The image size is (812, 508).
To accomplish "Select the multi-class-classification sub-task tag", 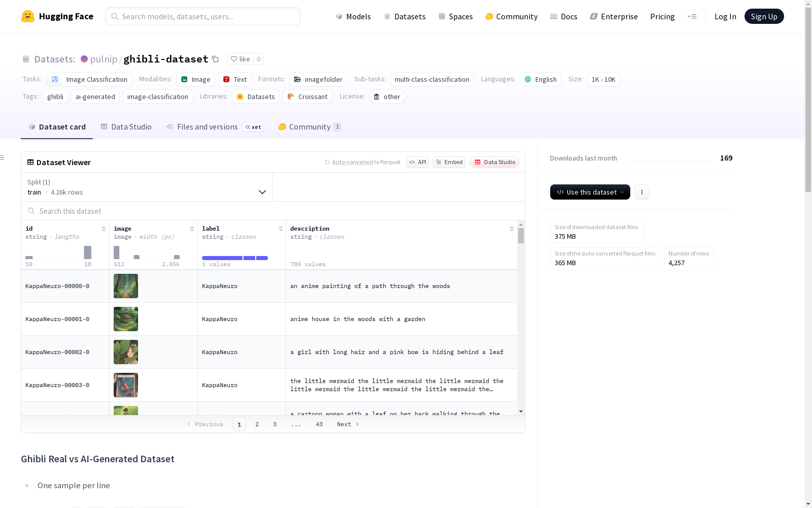I will [x=432, y=79].
